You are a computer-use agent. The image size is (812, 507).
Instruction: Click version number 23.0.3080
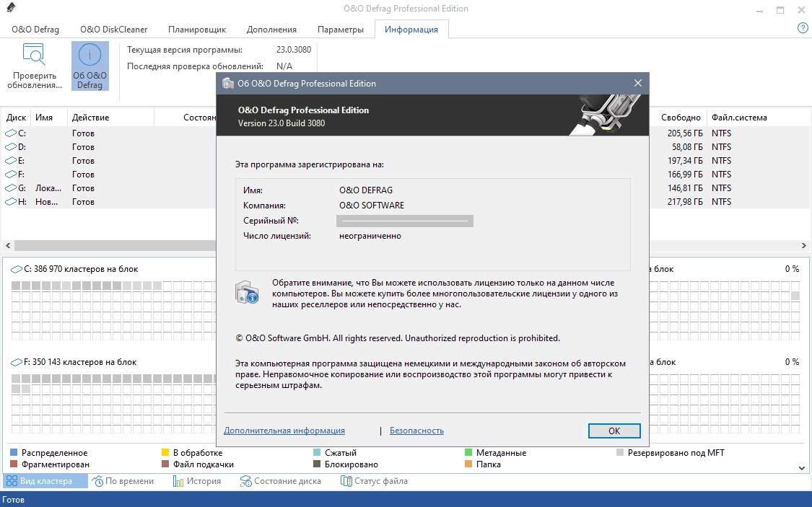(294, 50)
